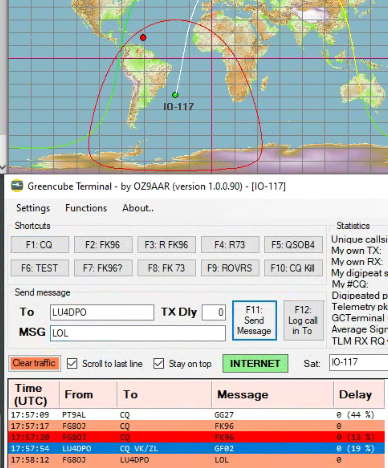388x468 pixels.
Task: Click the Clear traffic button
Action: (x=34, y=363)
